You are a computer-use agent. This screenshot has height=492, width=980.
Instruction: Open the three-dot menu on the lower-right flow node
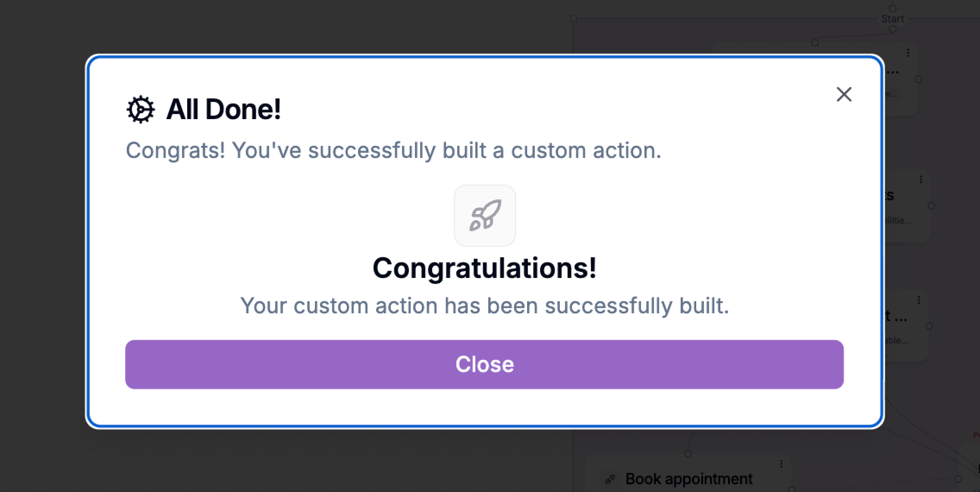tap(919, 300)
